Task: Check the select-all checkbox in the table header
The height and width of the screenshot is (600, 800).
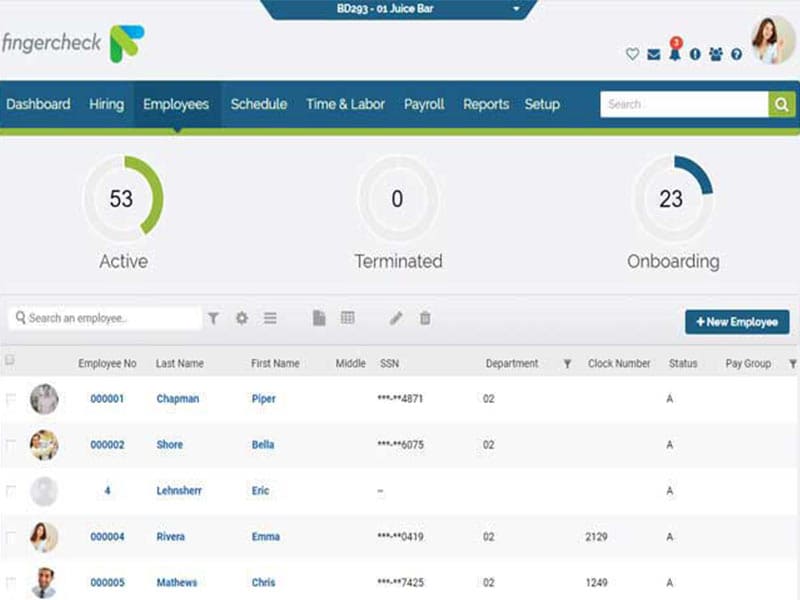Action: point(11,361)
